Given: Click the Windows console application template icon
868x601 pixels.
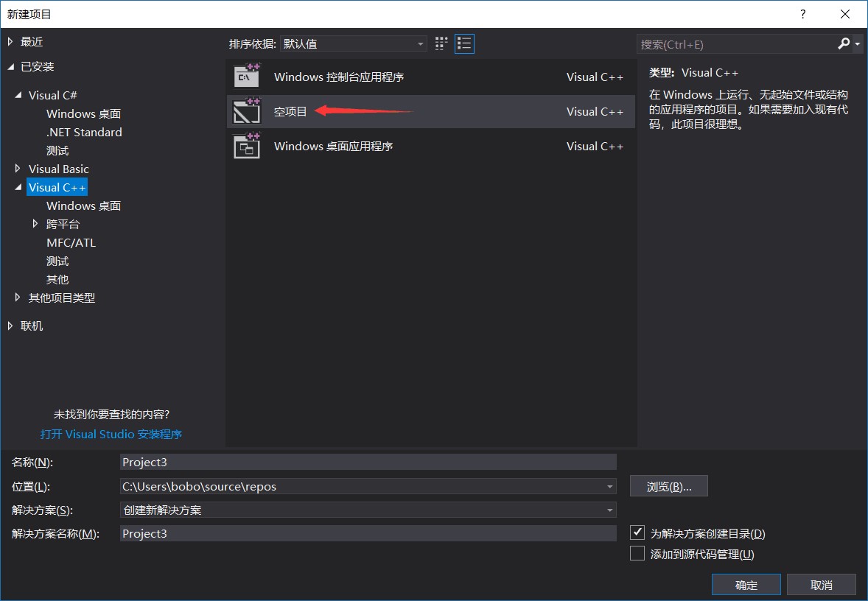Looking at the screenshot, I should [x=246, y=77].
